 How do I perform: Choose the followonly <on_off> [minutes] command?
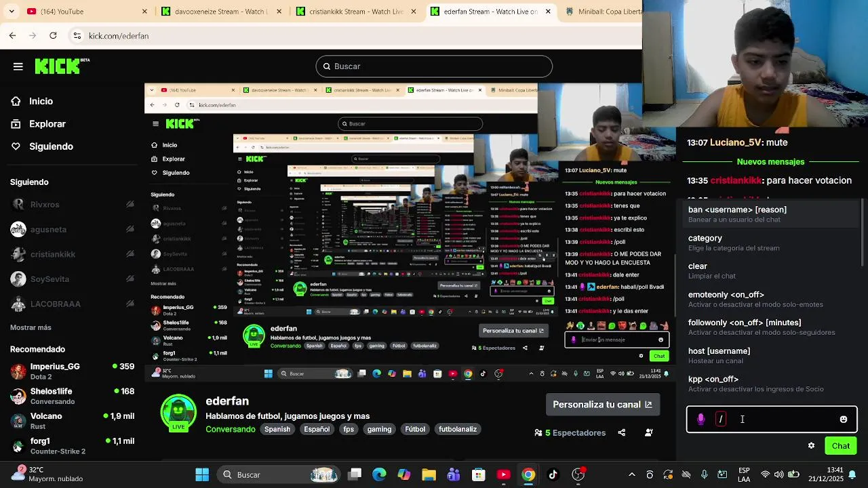pyautogui.click(x=770, y=327)
